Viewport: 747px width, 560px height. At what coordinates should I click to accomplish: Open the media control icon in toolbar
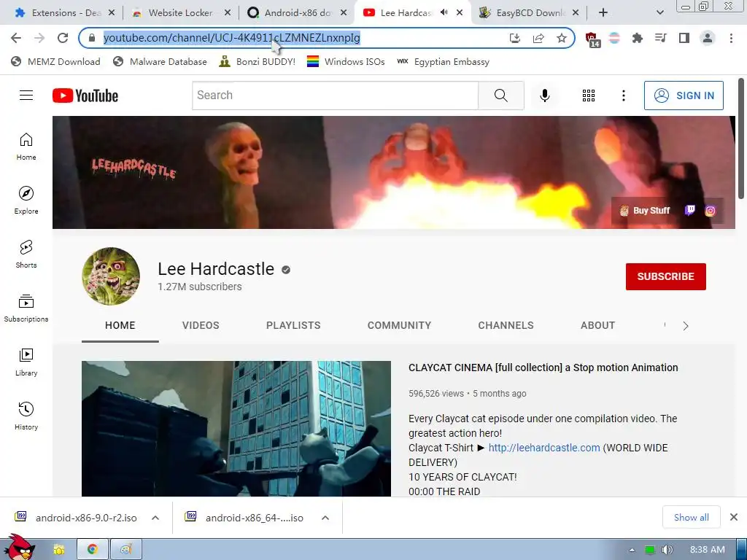[x=660, y=38]
